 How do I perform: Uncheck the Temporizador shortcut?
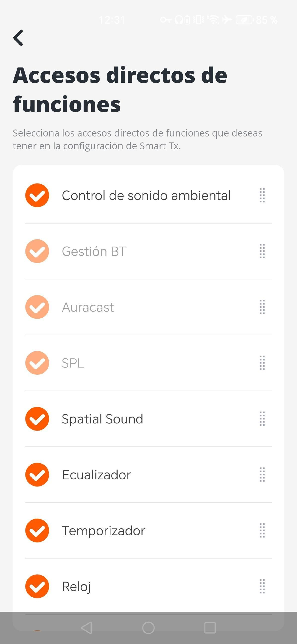(37, 530)
